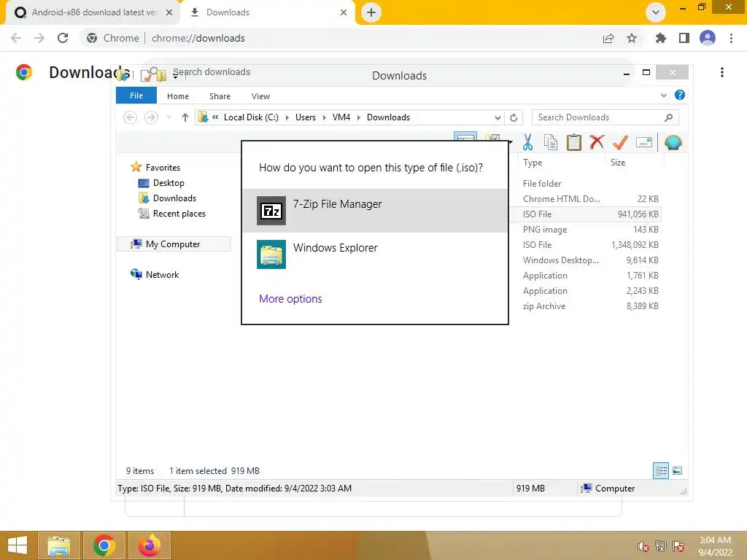Go up one folder level in Explorer
The width and height of the screenshot is (747, 560).
(185, 117)
